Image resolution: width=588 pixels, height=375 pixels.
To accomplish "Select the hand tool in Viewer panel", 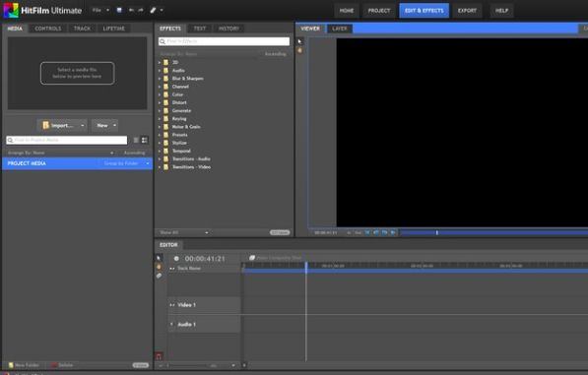I will pos(300,50).
